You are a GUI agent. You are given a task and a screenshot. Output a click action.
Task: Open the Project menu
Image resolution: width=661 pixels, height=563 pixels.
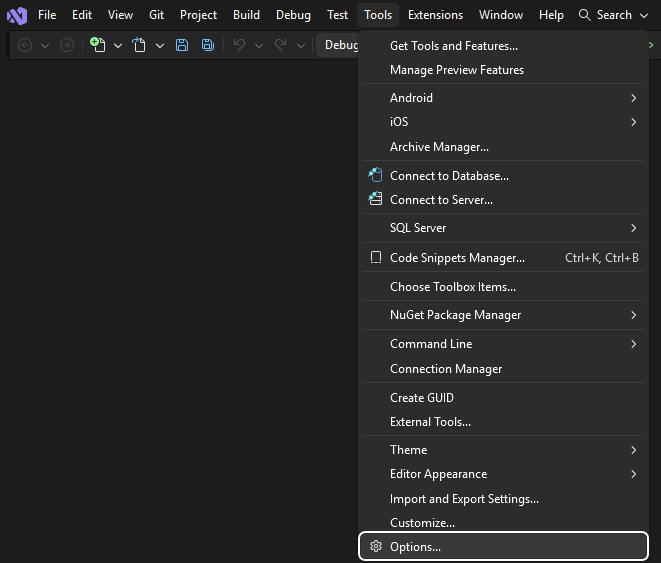tap(198, 15)
